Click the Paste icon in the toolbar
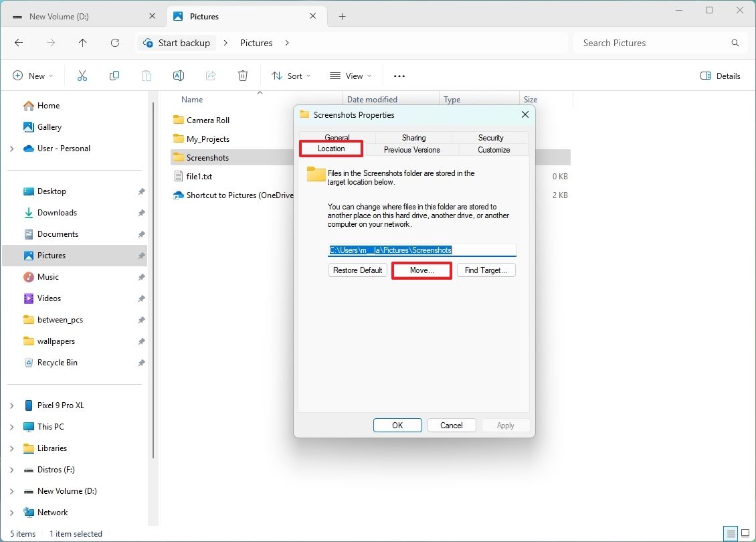This screenshot has height=542, width=756. coord(146,76)
